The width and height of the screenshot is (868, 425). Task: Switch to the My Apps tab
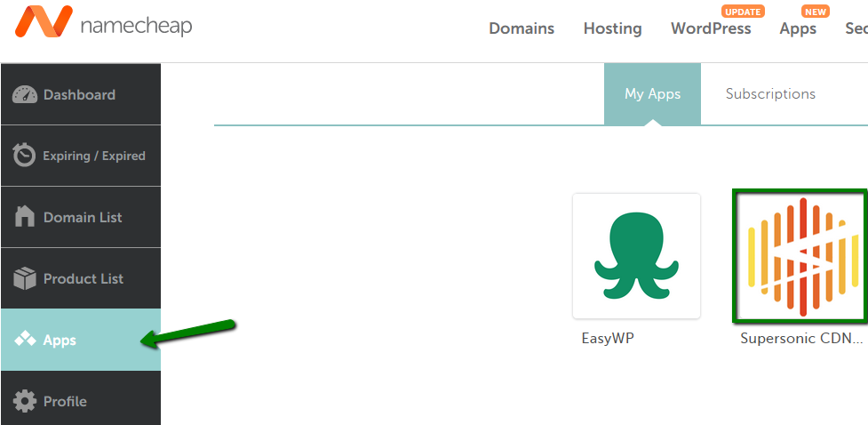click(x=653, y=93)
